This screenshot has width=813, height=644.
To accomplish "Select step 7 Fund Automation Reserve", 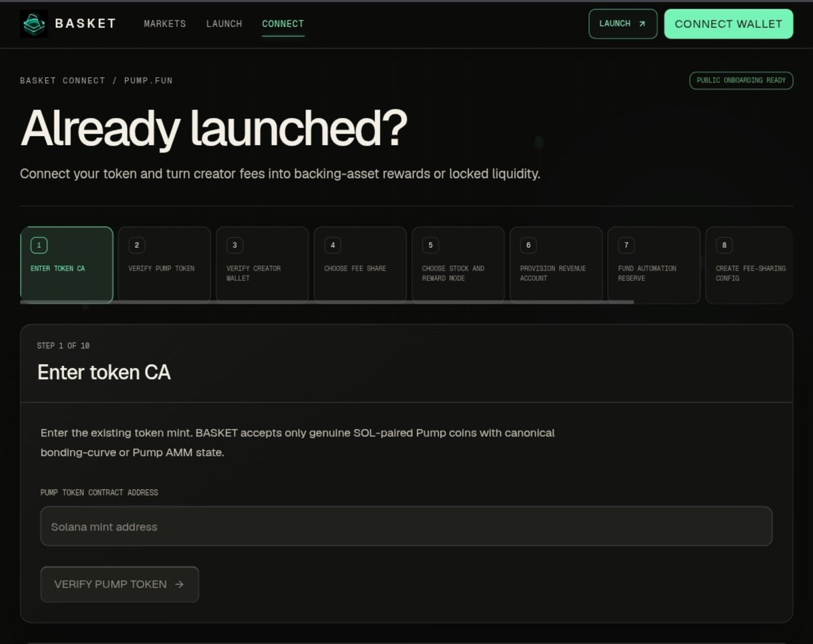I will pos(654,264).
